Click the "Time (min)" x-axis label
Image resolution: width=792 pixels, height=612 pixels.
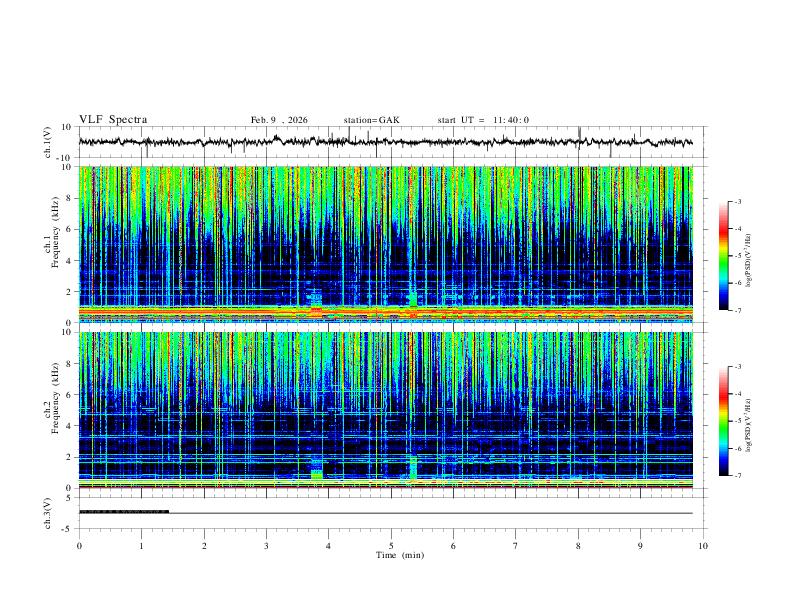pyautogui.click(x=400, y=555)
